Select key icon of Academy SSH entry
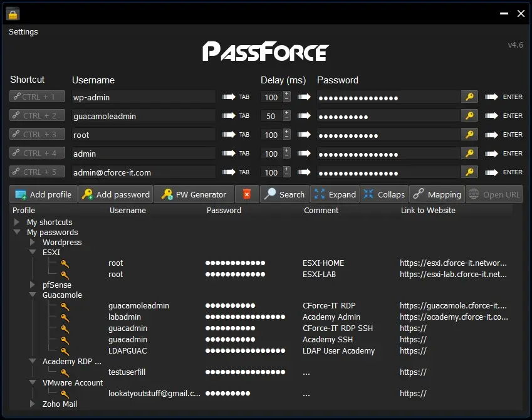This screenshot has width=532, height=420. click(x=65, y=340)
